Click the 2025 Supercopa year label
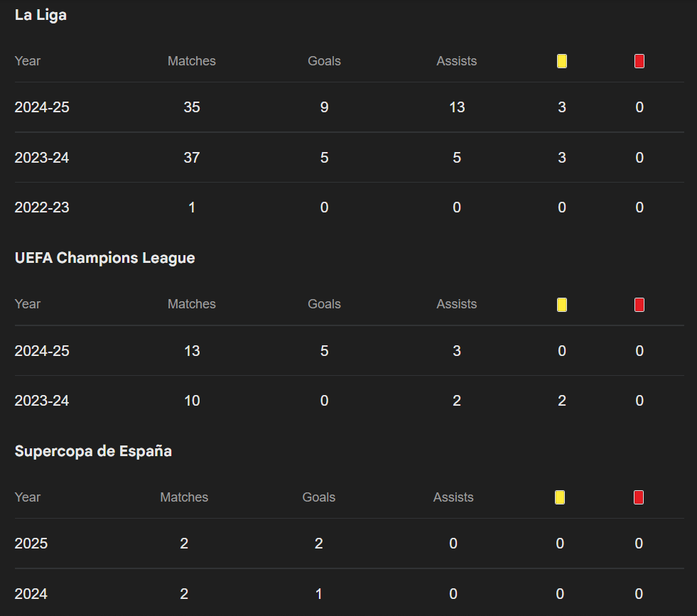 [x=31, y=544]
